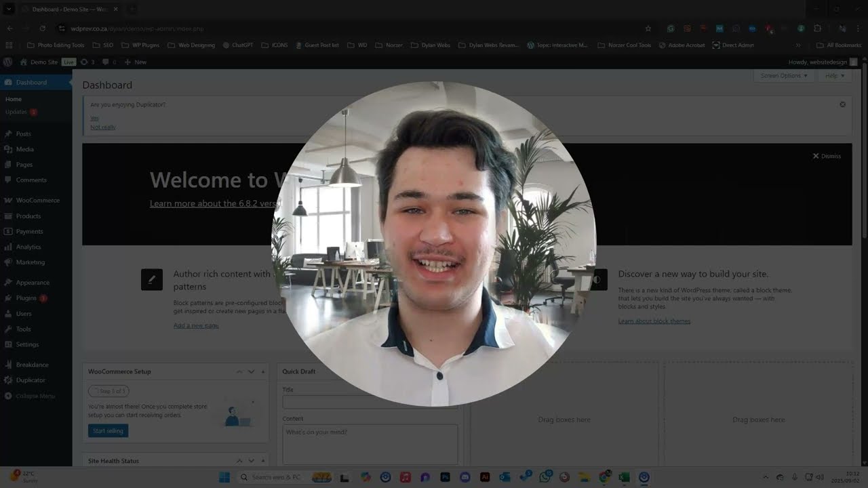Click the comments bubble icon in admin bar
This screenshot has height=488, width=868.
tap(108, 62)
